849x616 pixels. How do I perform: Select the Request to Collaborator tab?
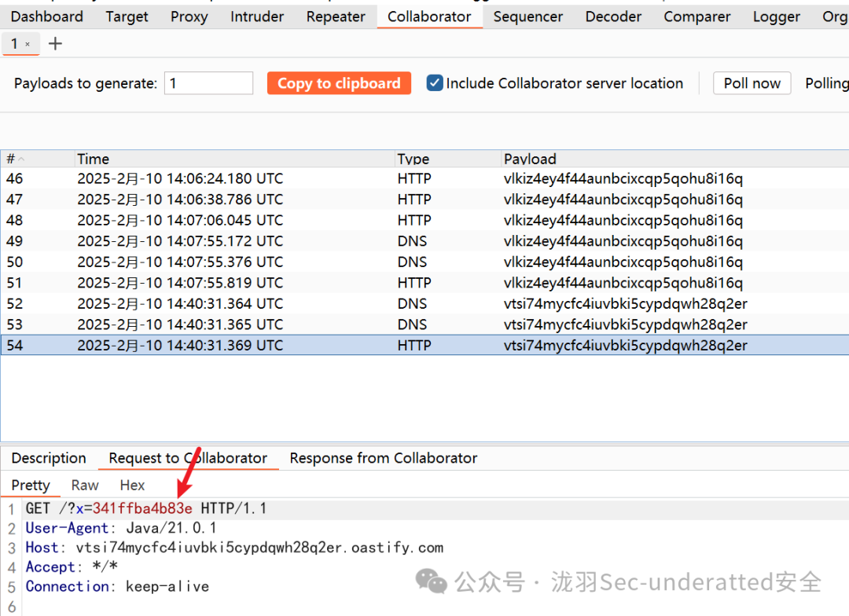(188, 458)
